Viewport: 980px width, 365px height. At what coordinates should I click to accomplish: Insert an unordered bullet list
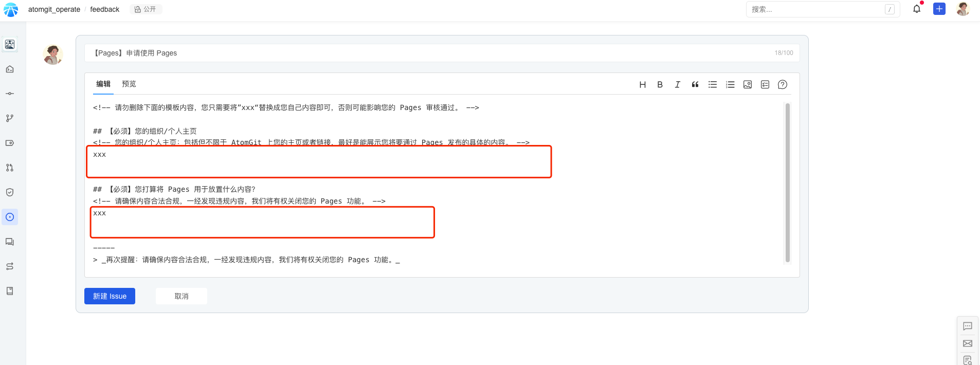[713, 85]
